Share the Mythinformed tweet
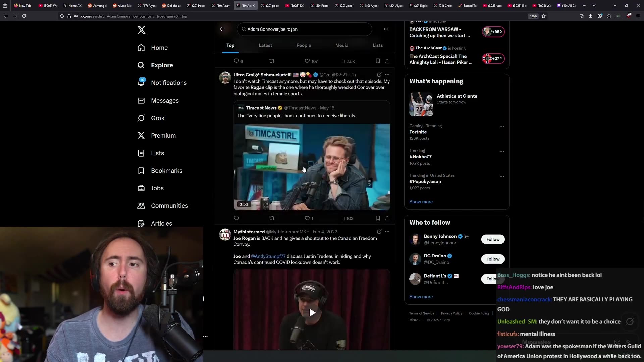 coord(387,218)
